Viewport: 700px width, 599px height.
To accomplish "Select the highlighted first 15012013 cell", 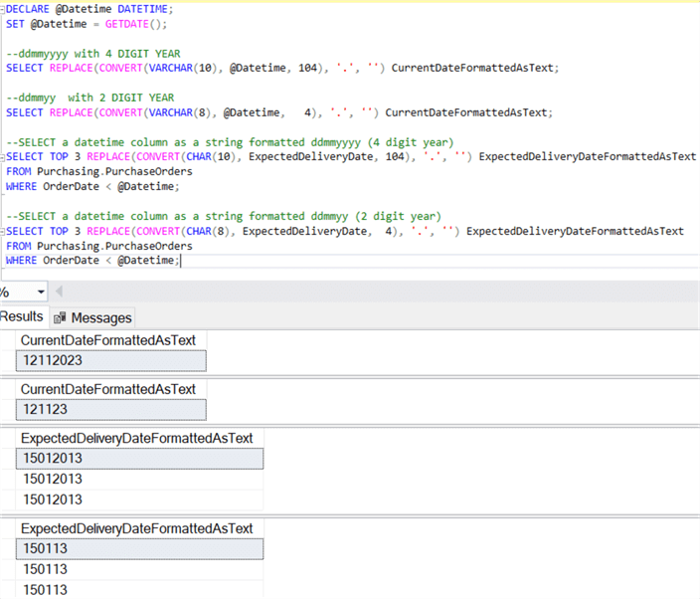I will [x=139, y=459].
